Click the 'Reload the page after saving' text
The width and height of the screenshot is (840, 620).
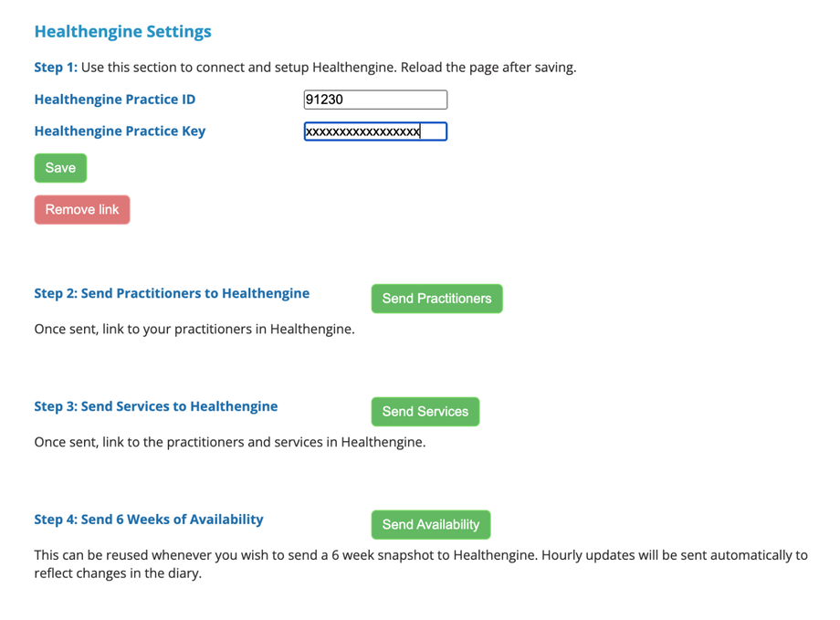click(488, 68)
